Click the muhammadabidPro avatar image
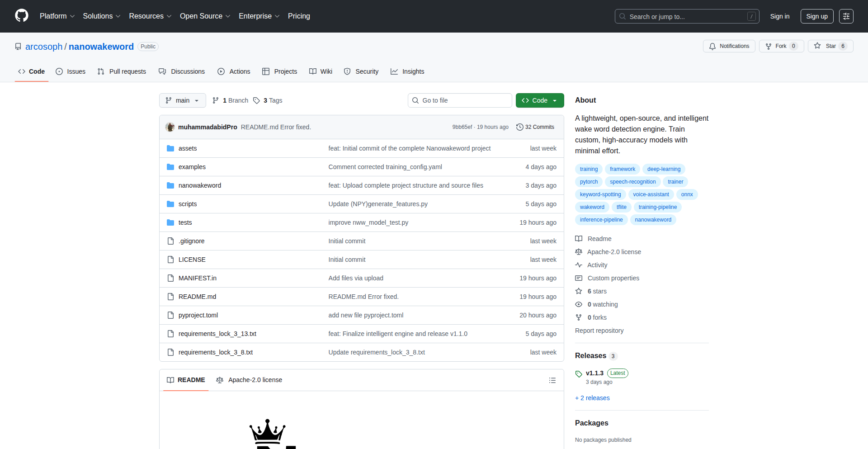This screenshot has height=449, width=868. tap(170, 127)
